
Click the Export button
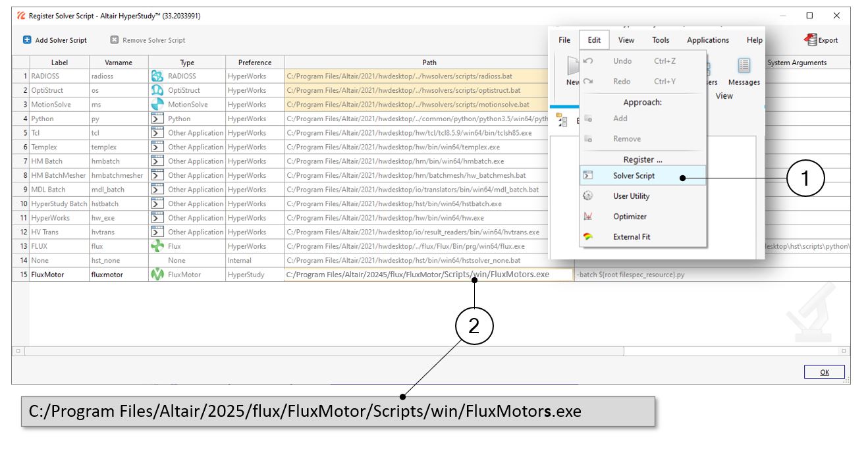click(x=821, y=40)
